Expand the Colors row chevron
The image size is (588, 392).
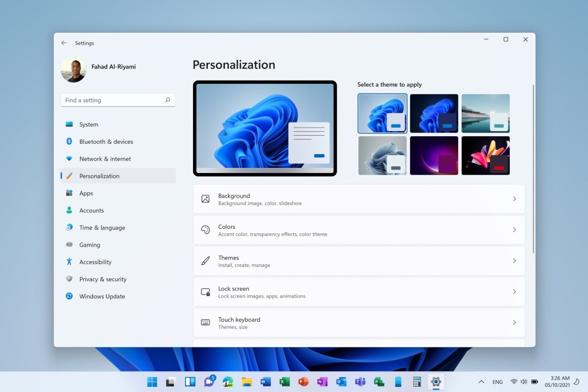point(514,230)
